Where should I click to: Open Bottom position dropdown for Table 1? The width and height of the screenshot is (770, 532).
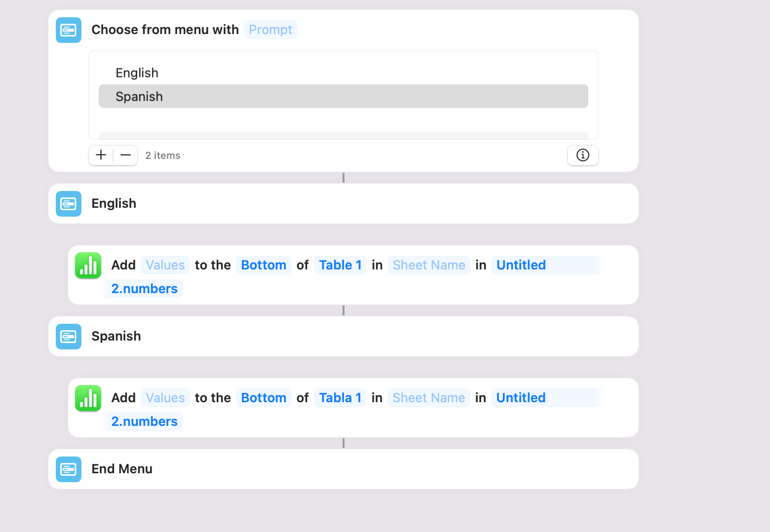264,266
